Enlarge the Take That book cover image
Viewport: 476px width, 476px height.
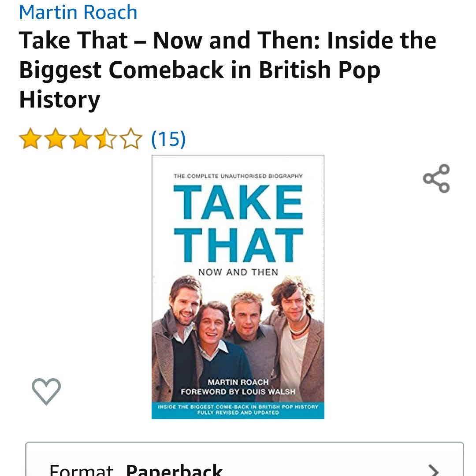(238, 287)
